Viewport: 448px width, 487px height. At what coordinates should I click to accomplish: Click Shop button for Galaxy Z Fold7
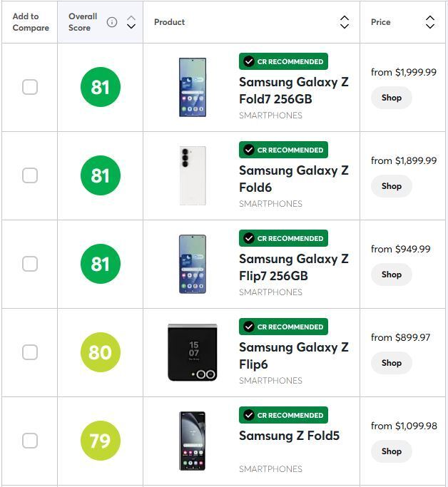tap(391, 98)
